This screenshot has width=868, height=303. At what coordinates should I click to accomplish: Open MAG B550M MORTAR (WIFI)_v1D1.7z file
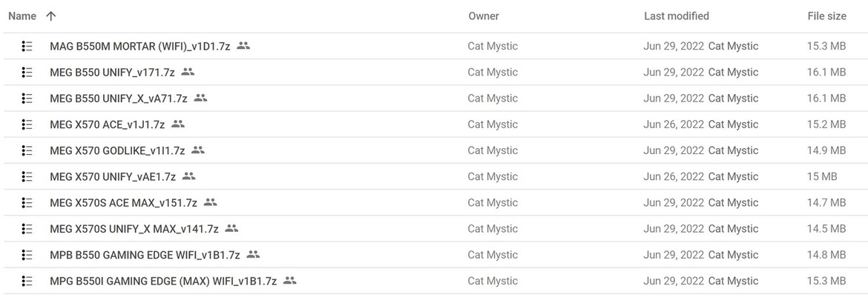pyautogui.click(x=140, y=47)
